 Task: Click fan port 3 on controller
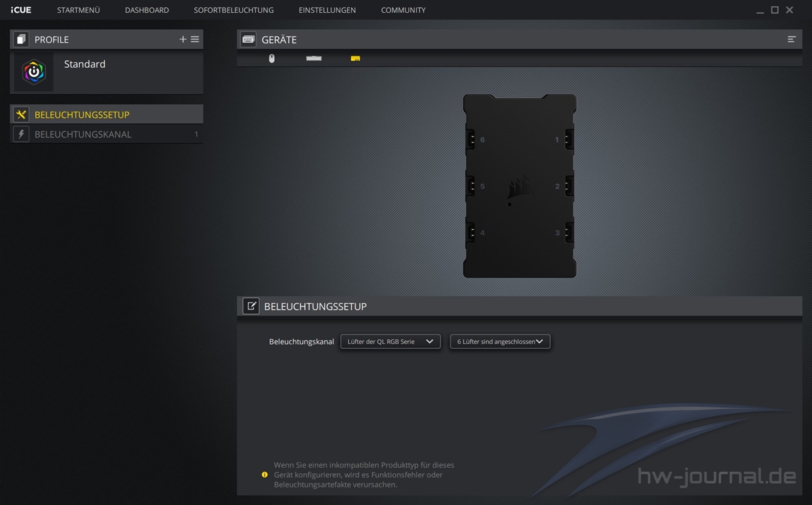568,232
